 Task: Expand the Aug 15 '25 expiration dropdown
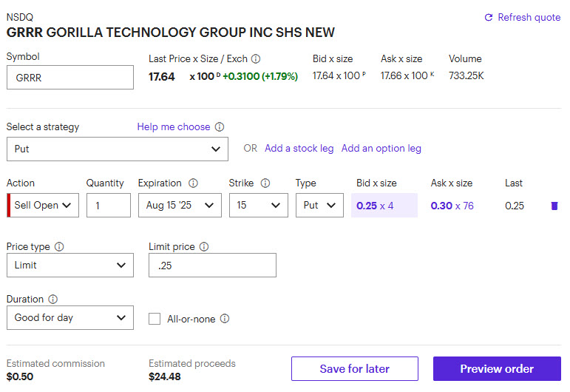pos(180,206)
